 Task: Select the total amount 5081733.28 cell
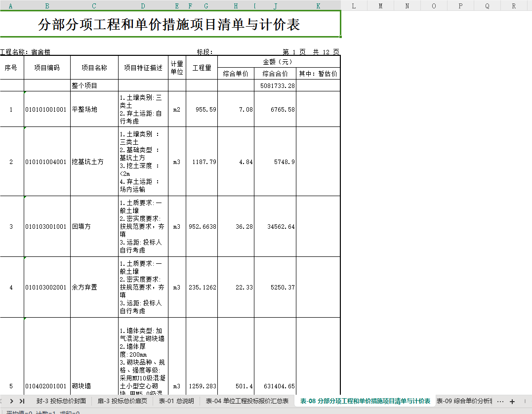(275, 85)
